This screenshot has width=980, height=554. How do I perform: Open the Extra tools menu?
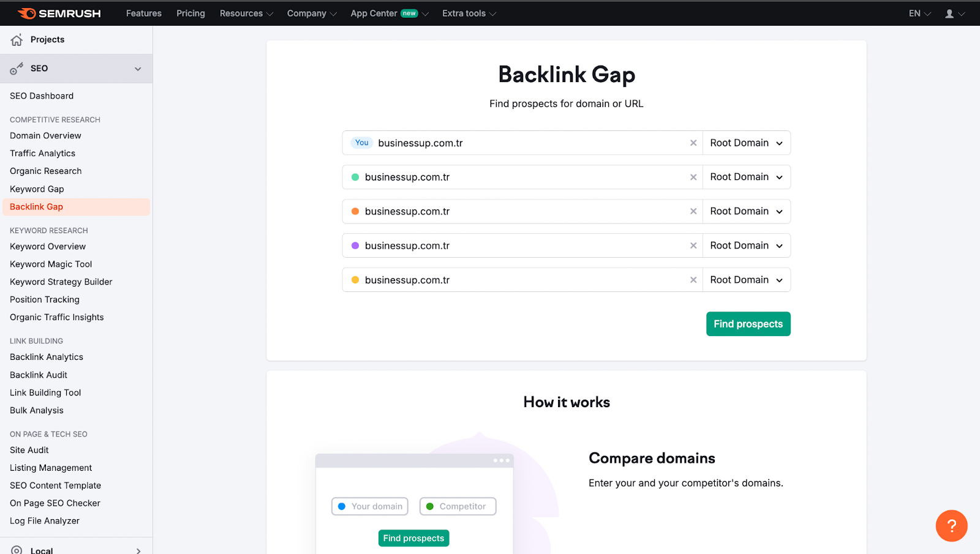coord(469,13)
